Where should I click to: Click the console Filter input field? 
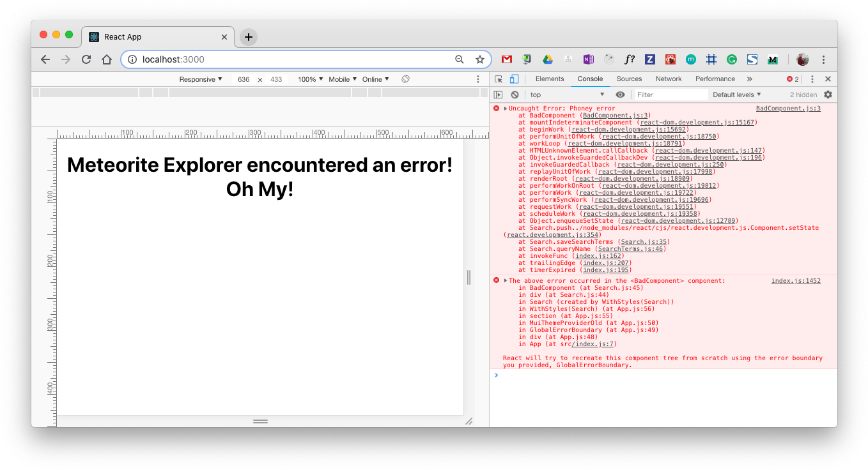[x=670, y=95]
